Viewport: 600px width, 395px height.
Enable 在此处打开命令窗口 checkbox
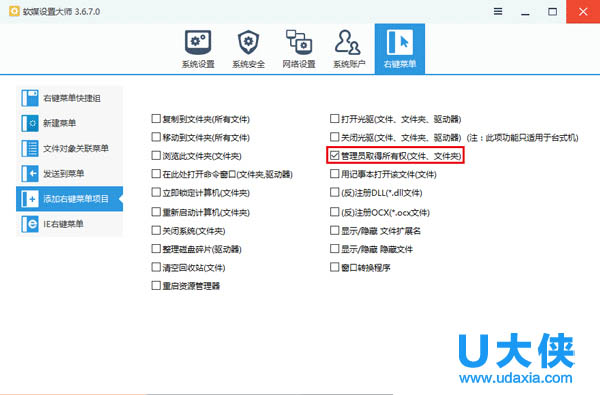(156, 174)
